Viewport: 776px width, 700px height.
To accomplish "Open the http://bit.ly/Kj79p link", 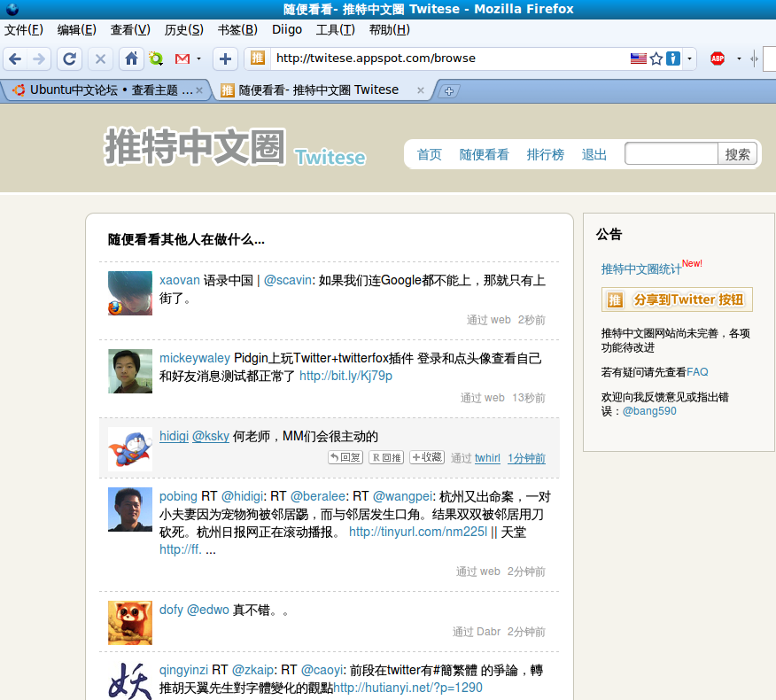I will pyautogui.click(x=345, y=376).
